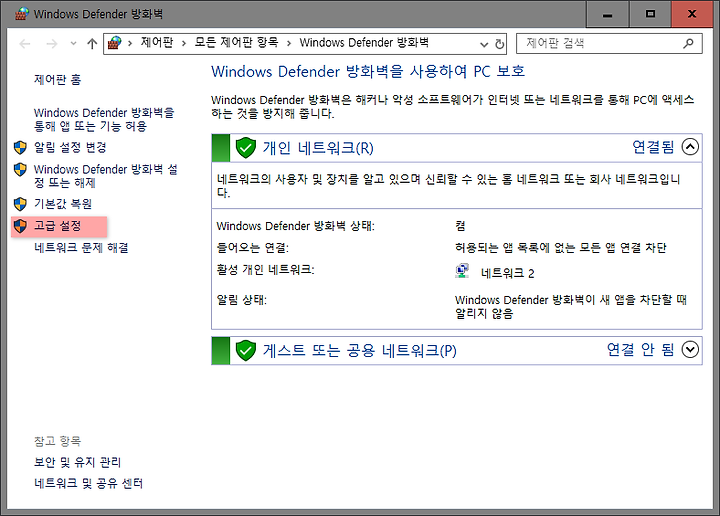Screen dimensions: 720x516
Task: Expand the chevron after 제어판 breadcrumb
Action: pos(184,43)
